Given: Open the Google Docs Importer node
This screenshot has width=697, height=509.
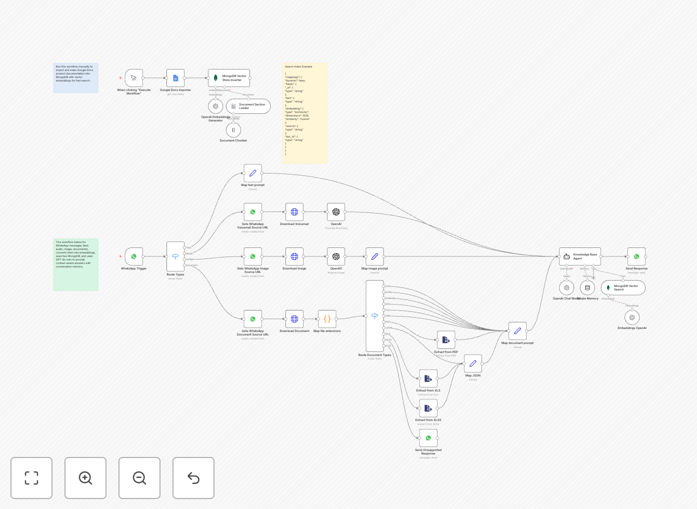Looking at the screenshot, I should pos(176,78).
